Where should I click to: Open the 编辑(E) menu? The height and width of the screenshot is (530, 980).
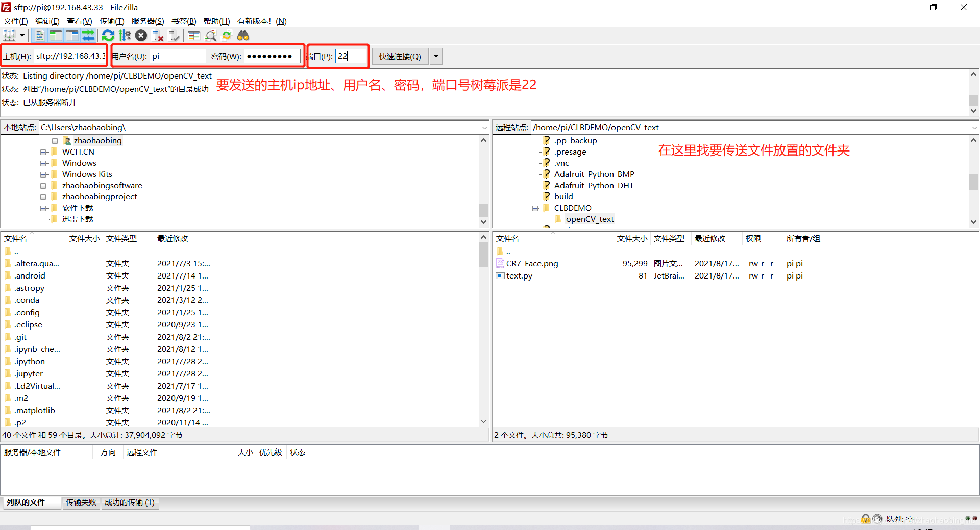(47, 21)
